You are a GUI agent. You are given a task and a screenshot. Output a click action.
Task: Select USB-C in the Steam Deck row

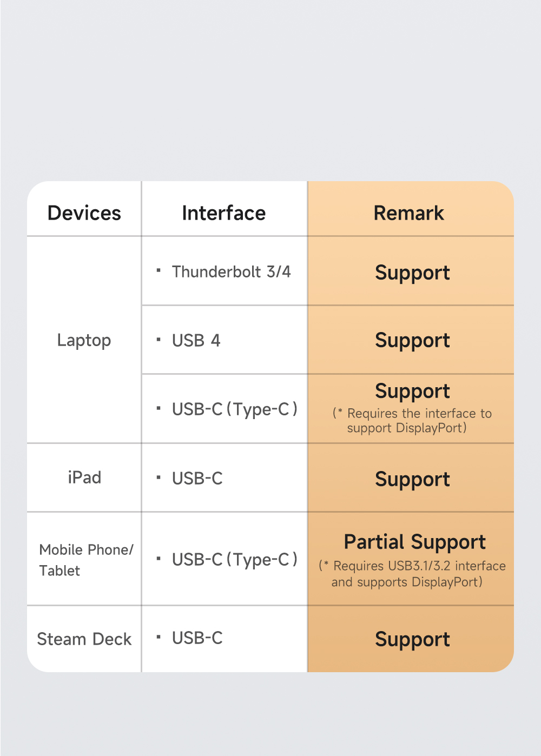pos(197,638)
